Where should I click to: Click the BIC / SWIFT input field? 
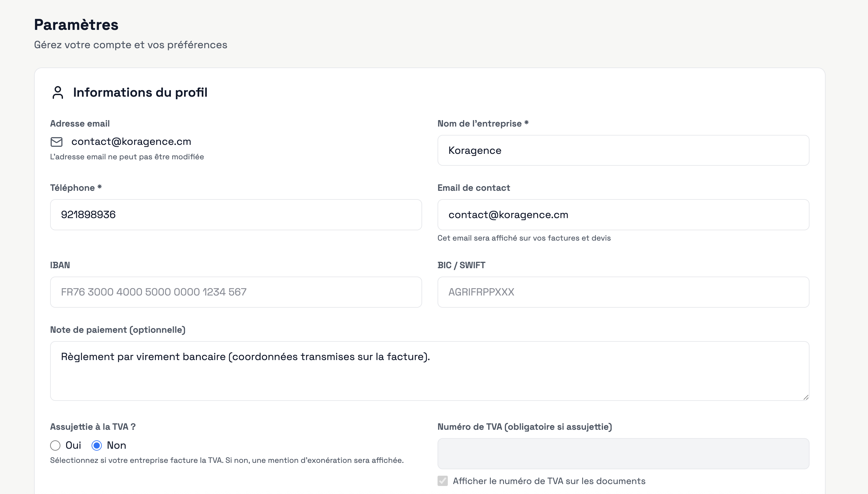(x=623, y=292)
